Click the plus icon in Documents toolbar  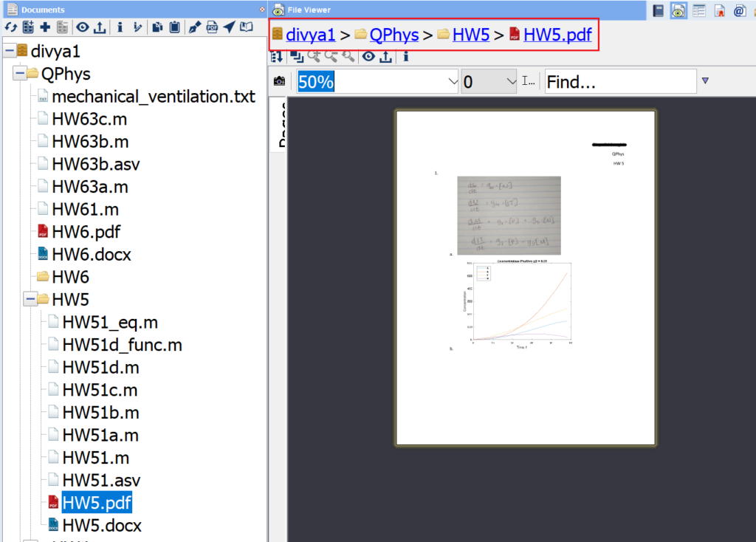click(x=45, y=28)
